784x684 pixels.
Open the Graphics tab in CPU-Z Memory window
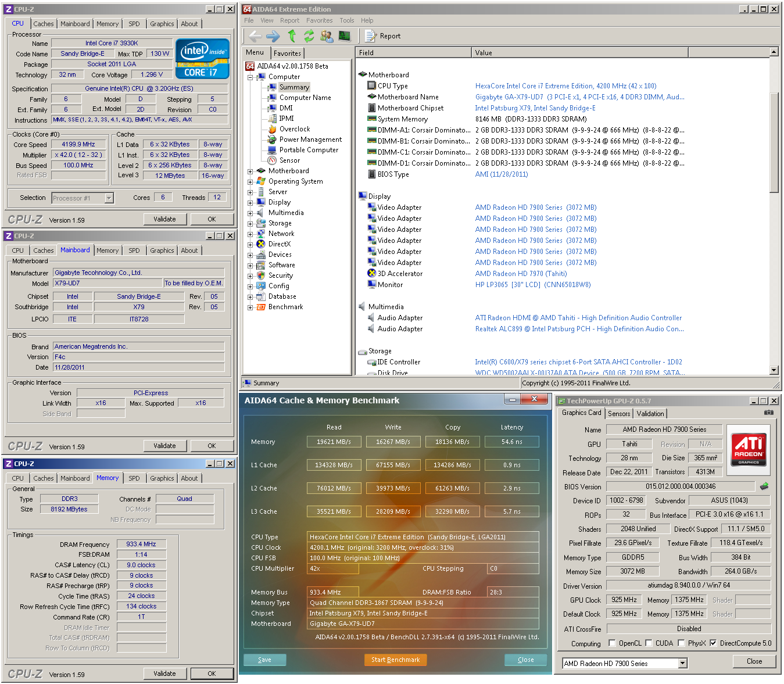(x=162, y=478)
